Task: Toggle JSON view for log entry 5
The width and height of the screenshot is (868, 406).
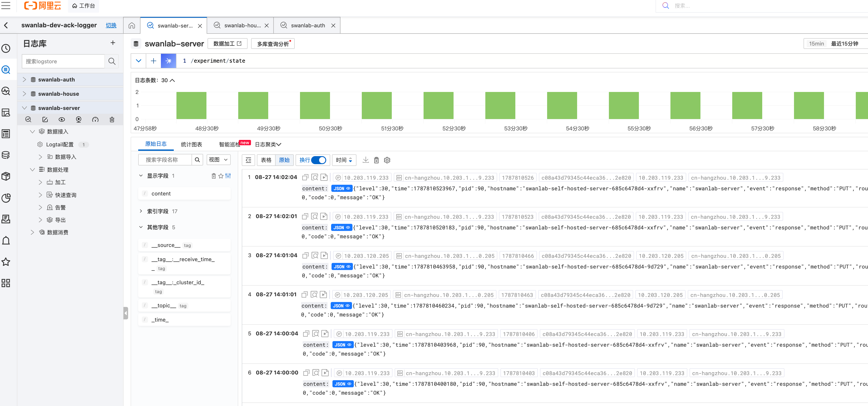Action: click(343, 345)
